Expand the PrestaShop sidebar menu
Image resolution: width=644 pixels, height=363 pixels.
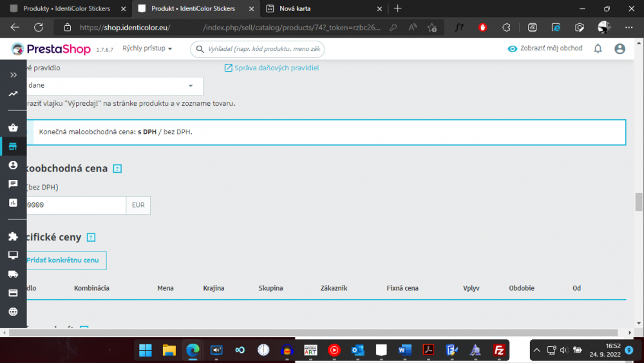pos(13,75)
